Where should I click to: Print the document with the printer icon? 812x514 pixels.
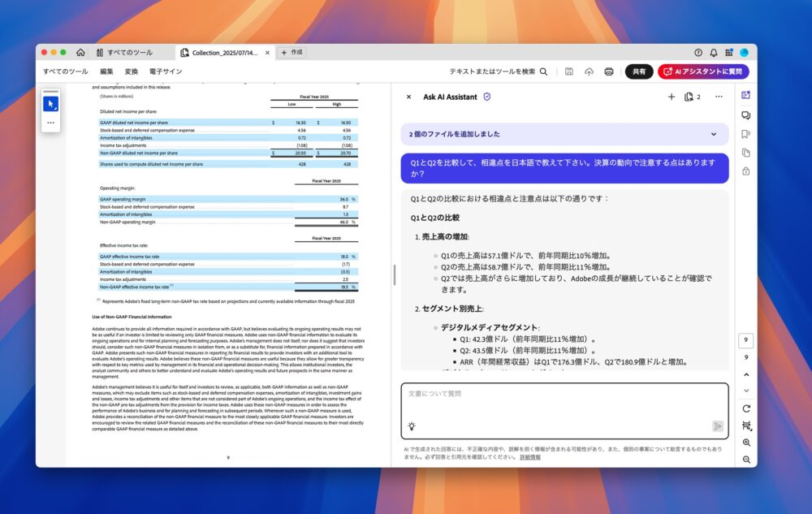coord(609,71)
